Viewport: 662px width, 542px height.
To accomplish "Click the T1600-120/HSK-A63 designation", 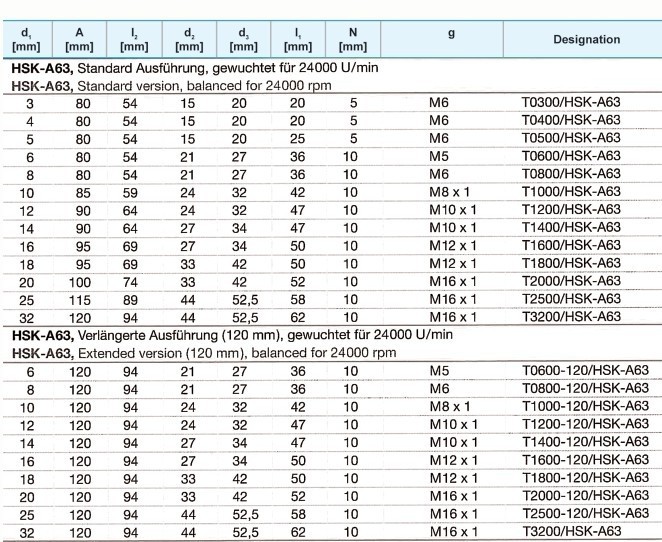I will (585, 460).
